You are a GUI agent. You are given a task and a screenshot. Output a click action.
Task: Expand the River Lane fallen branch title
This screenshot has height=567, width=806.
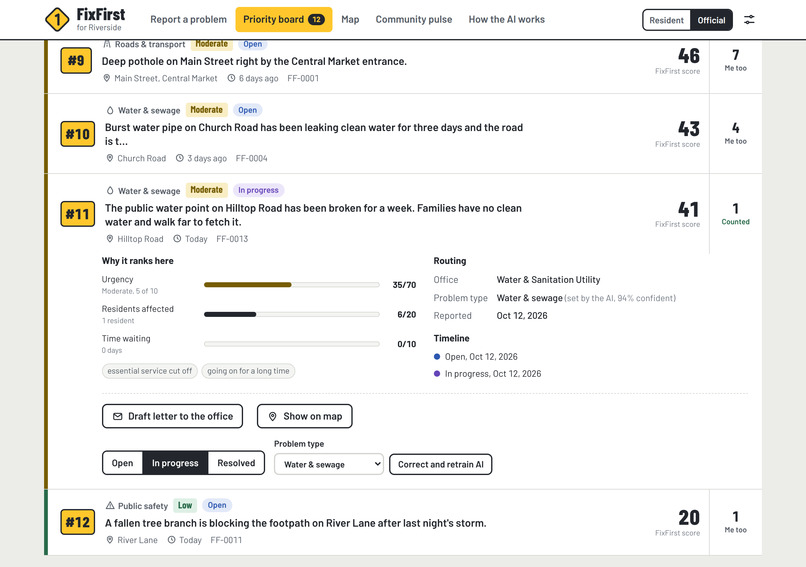click(x=296, y=523)
